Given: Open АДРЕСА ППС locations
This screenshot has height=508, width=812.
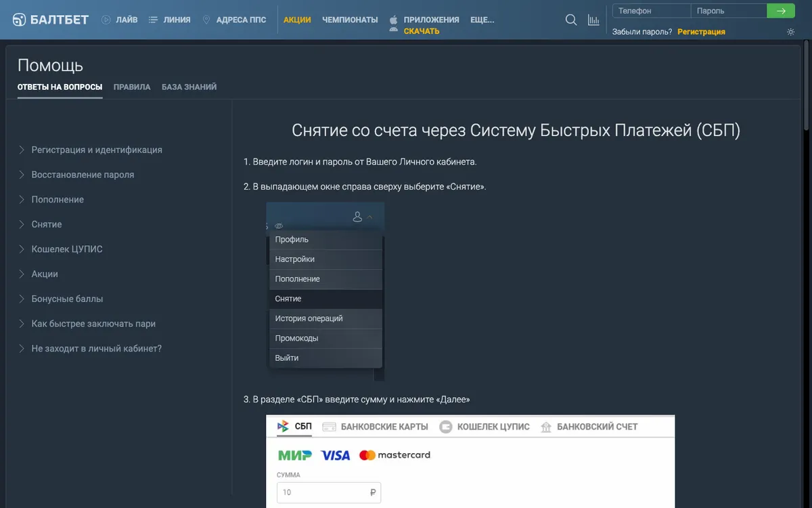Looking at the screenshot, I should point(234,20).
